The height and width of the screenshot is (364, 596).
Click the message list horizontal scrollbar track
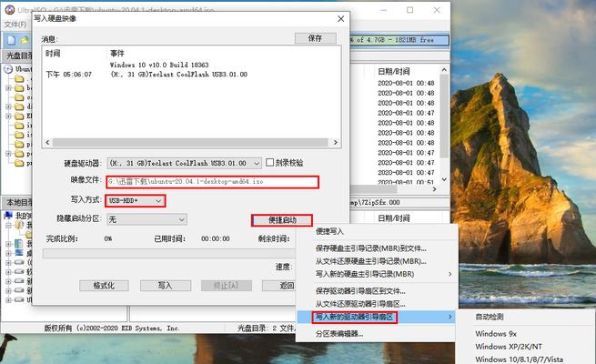click(x=190, y=142)
